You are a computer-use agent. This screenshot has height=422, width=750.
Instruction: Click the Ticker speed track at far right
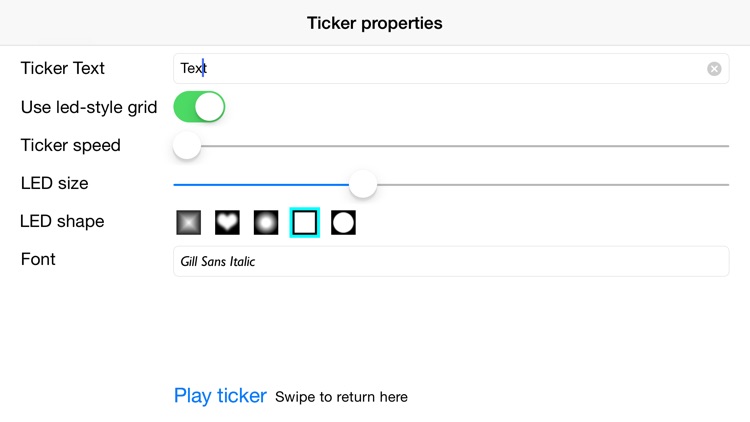click(717, 146)
